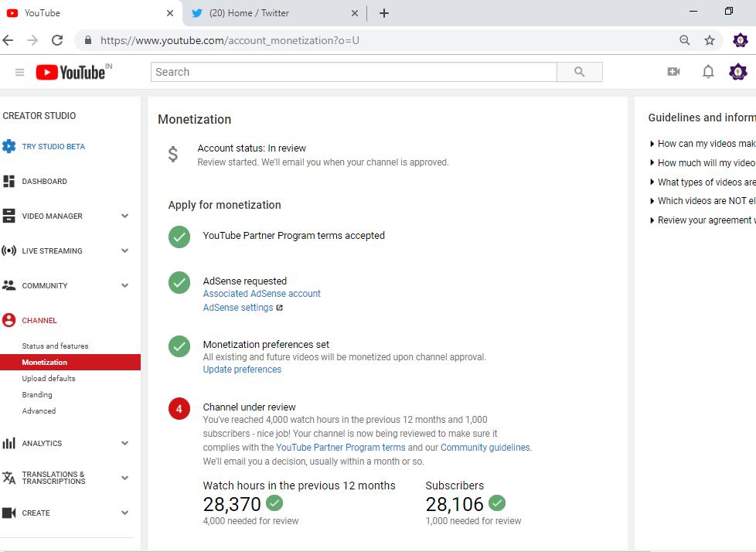Viewport: 756px width, 552px height.
Task: Open the Dashboard menu item
Action: click(44, 181)
